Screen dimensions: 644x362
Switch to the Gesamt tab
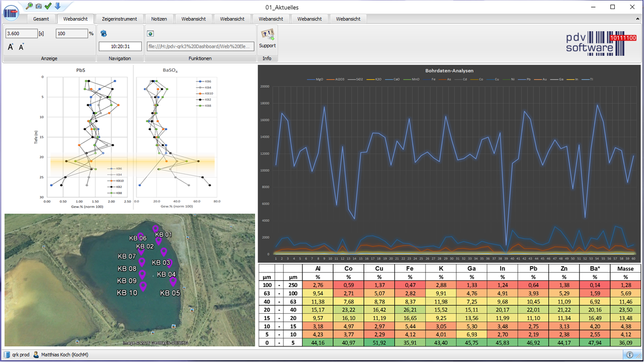click(x=41, y=19)
